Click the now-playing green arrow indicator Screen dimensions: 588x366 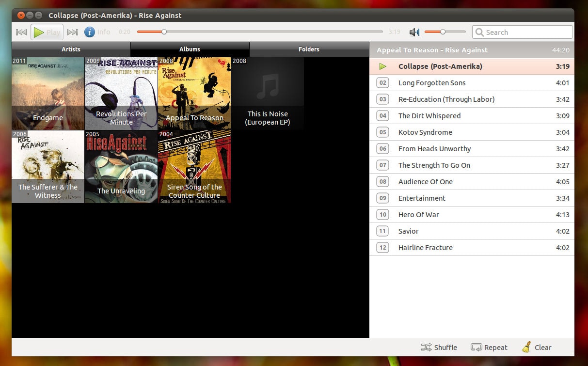pos(383,66)
